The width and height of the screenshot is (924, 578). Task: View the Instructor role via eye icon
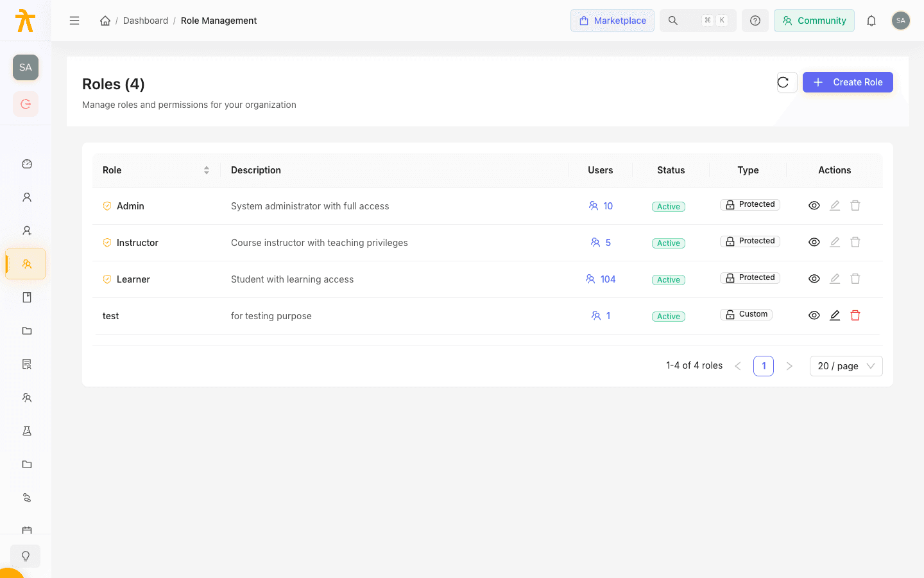pyautogui.click(x=814, y=242)
